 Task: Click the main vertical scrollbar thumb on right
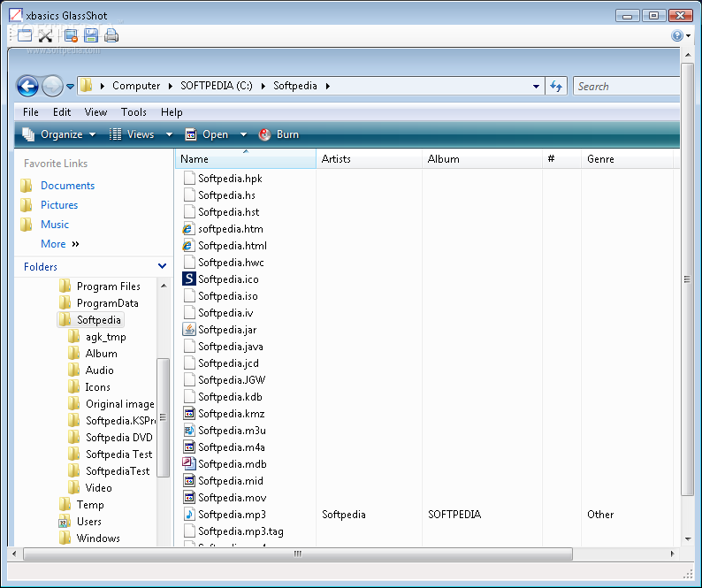click(687, 279)
